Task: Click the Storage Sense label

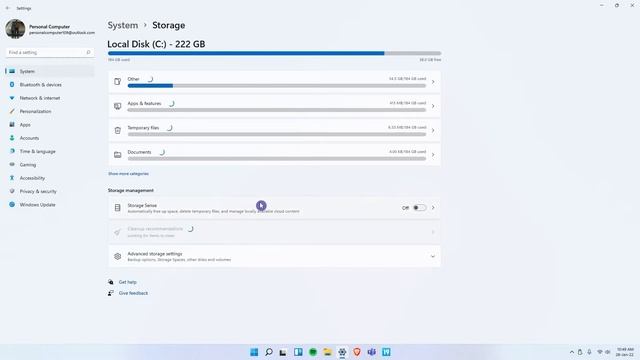Action: (142, 205)
